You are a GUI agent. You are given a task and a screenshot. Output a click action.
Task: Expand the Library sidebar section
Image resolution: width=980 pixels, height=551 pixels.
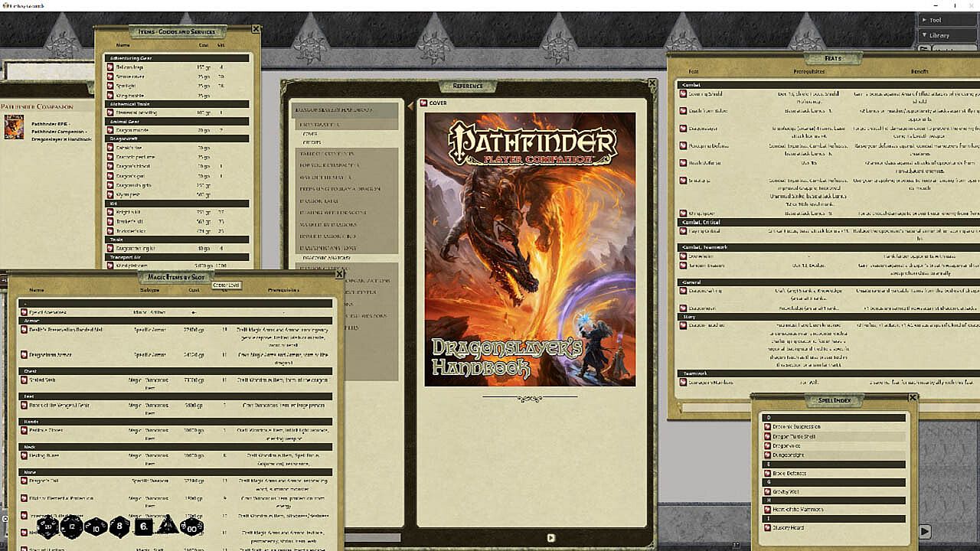[x=949, y=35]
